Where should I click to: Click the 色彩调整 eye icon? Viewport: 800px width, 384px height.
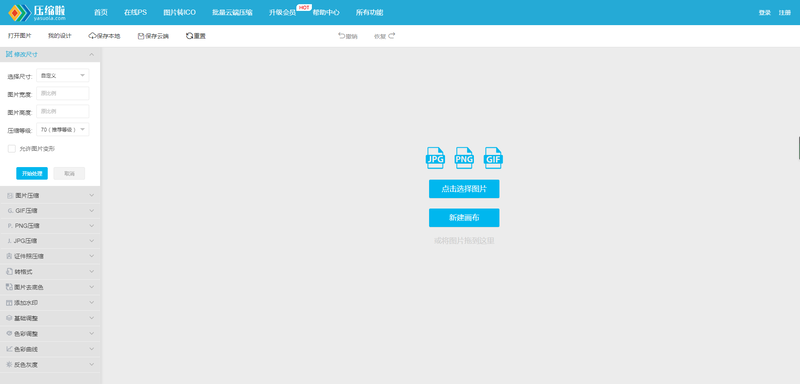coord(9,334)
